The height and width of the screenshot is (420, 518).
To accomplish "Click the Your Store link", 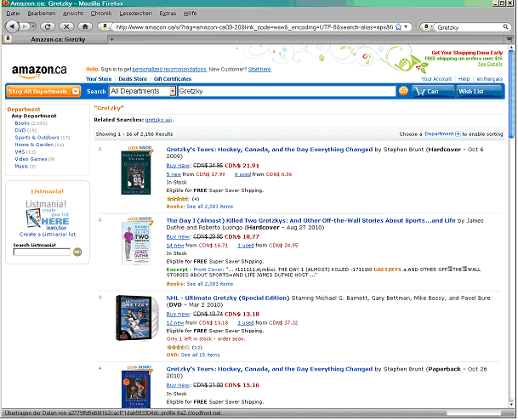I will 99,79.
